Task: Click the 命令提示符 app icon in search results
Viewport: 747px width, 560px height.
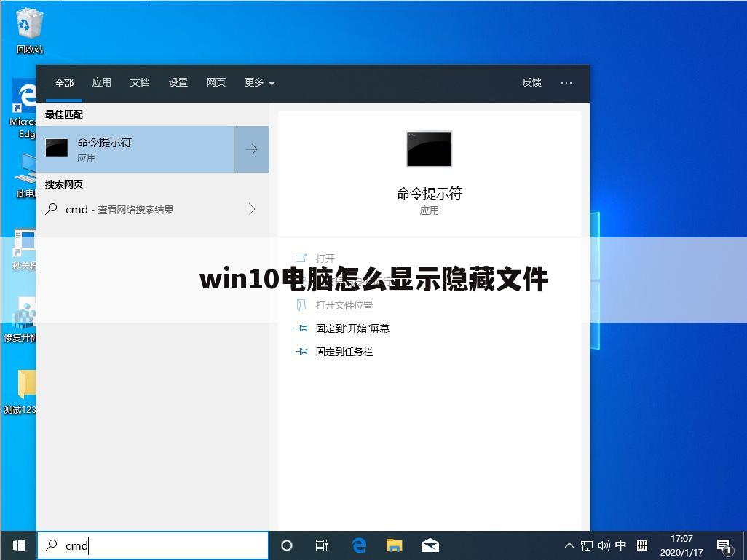Action: point(56,148)
